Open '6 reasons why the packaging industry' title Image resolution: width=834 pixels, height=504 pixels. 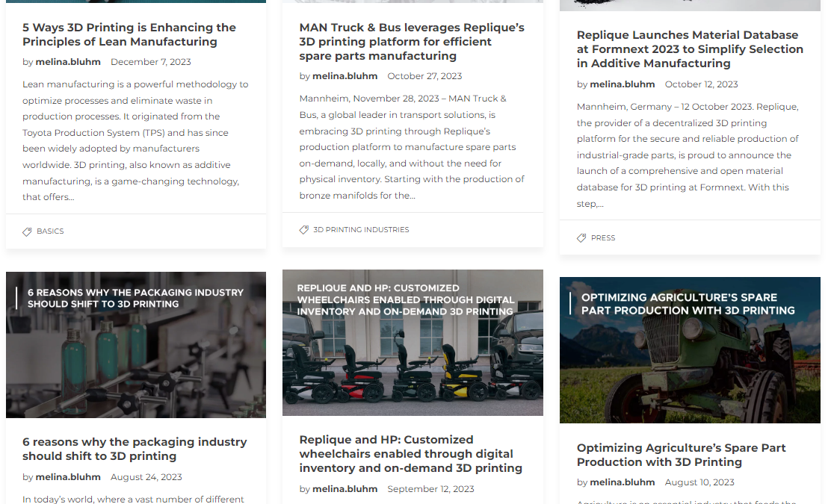coord(135,449)
